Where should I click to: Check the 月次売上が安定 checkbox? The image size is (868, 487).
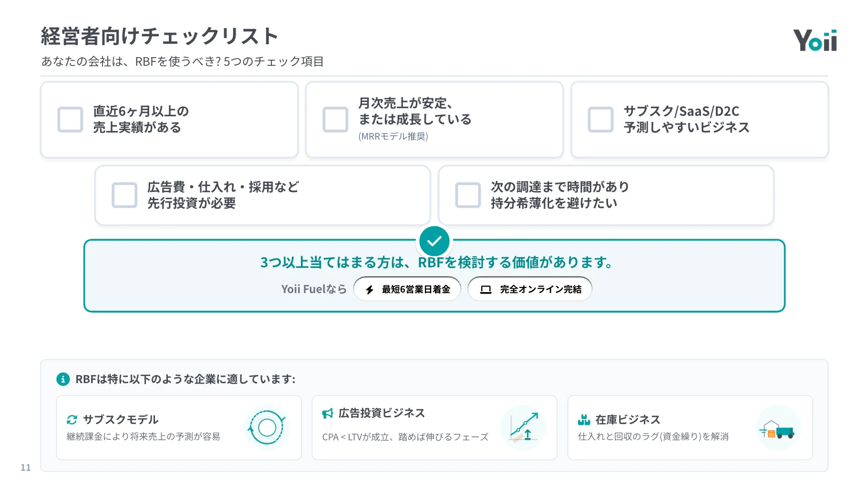(x=335, y=119)
